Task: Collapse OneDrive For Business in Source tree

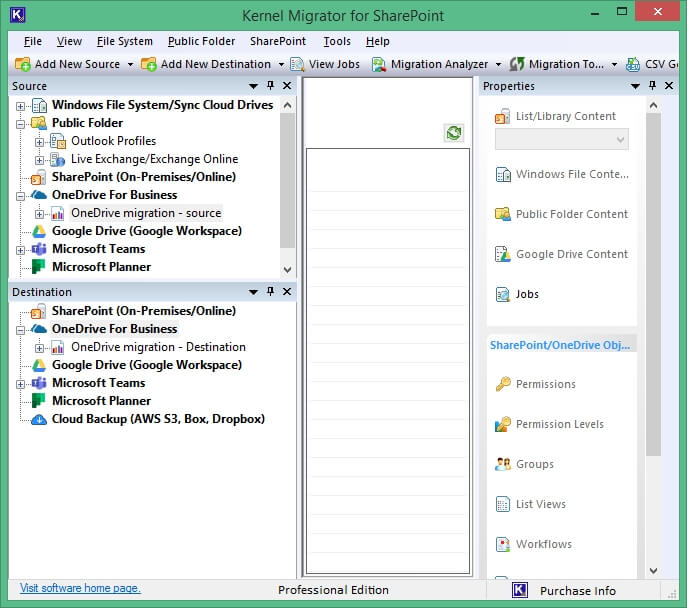Action: coord(20,196)
